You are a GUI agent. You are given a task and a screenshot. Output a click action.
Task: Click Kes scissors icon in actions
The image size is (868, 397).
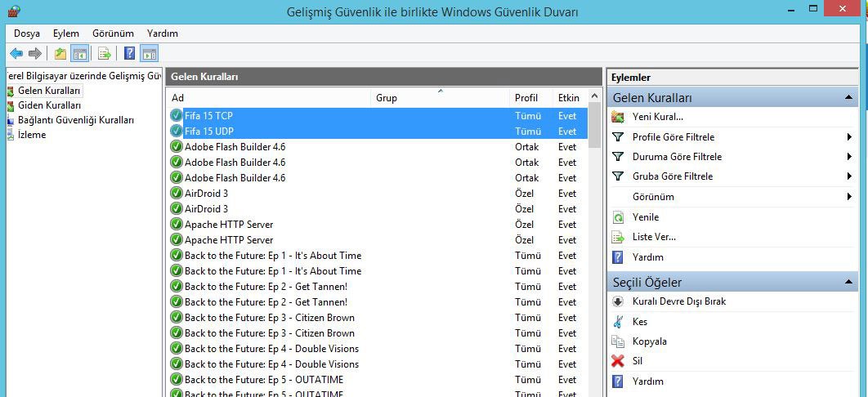click(618, 322)
